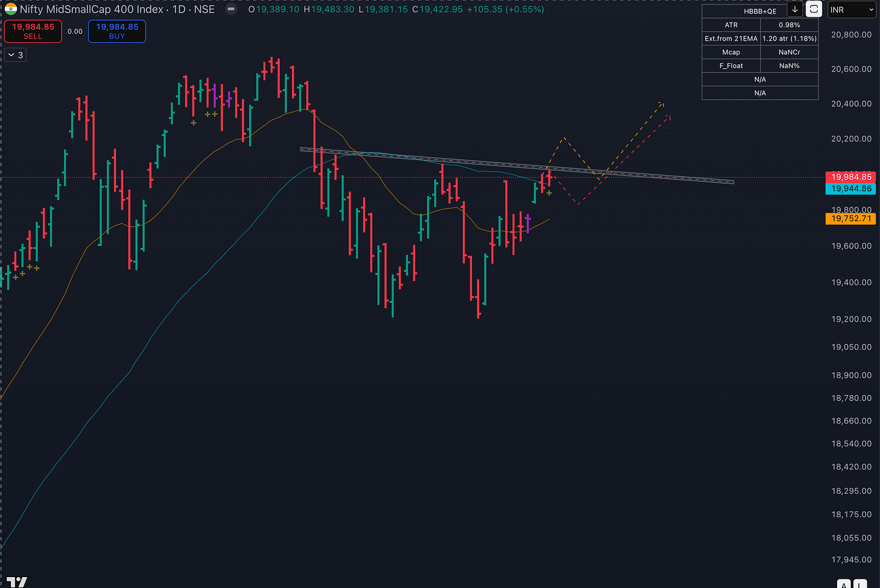This screenshot has height=588, width=880.
Task: Click the 19,400.00 price scale label
Action: pyautogui.click(x=852, y=283)
